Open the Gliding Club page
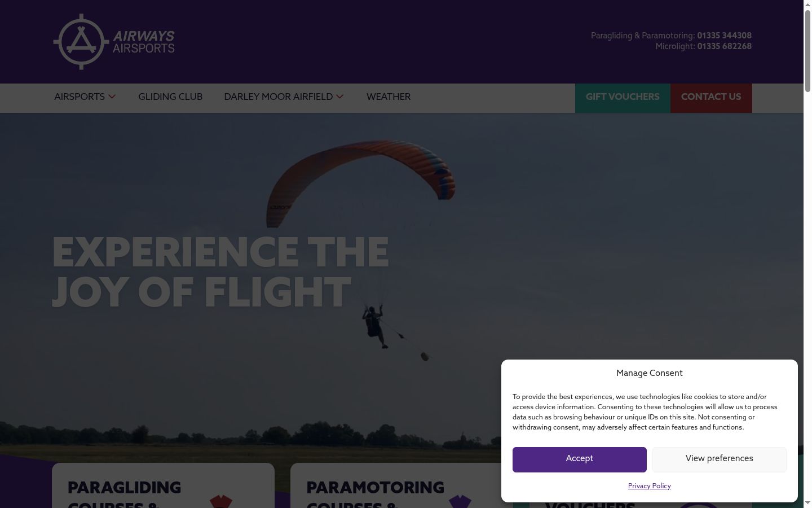The width and height of the screenshot is (812, 508). 170,97
